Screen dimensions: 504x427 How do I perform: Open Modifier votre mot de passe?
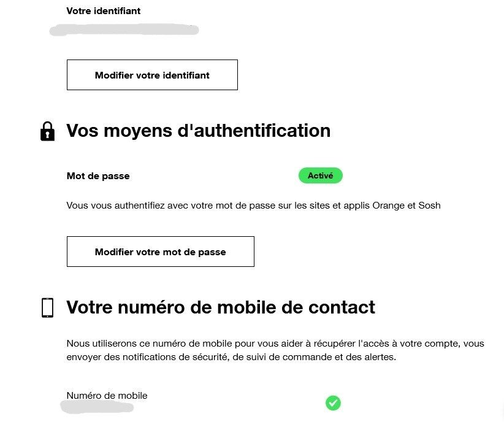click(160, 252)
